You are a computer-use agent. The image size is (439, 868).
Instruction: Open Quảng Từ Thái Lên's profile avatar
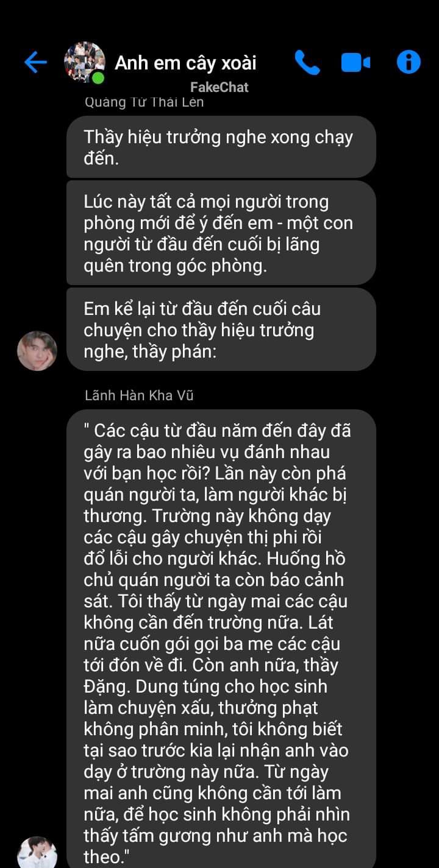coord(37,351)
